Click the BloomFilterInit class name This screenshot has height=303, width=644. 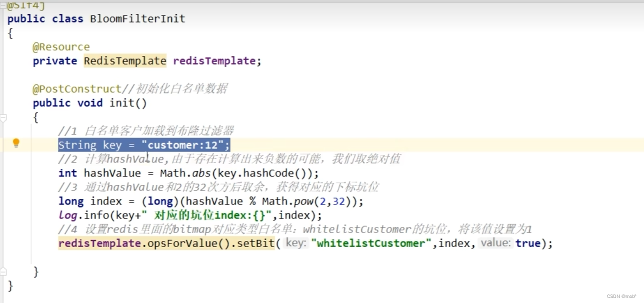pyautogui.click(x=137, y=19)
